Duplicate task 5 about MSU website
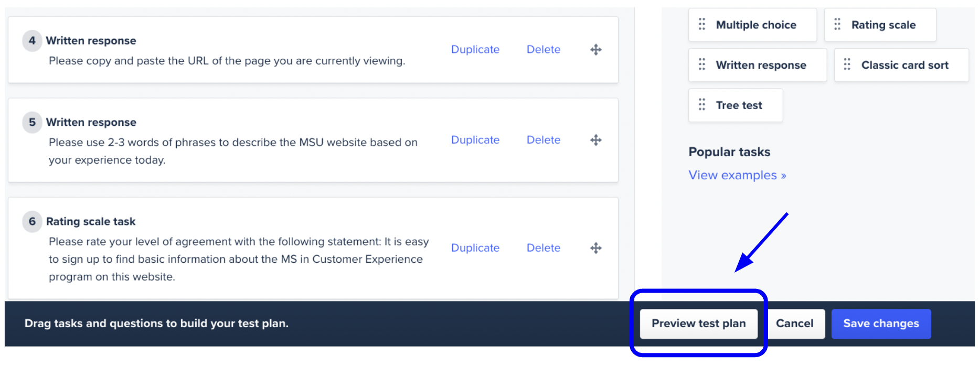The image size is (980, 365). tap(475, 140)
